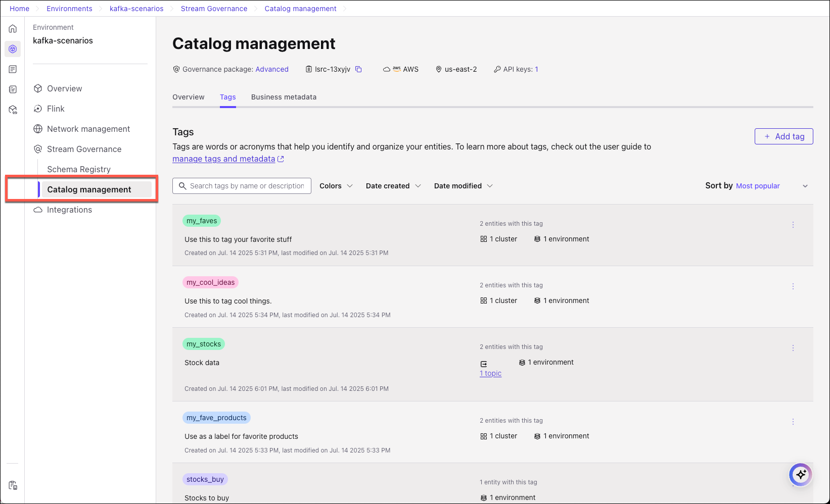Open the AI assistant sparkle button
Viewport: 830px width, 504px height.
pyautogui.click(x=800, y=475)
